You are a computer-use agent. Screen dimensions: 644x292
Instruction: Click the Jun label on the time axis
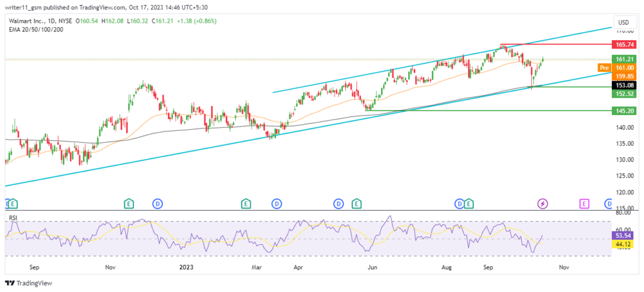click(x=372, y=267)
